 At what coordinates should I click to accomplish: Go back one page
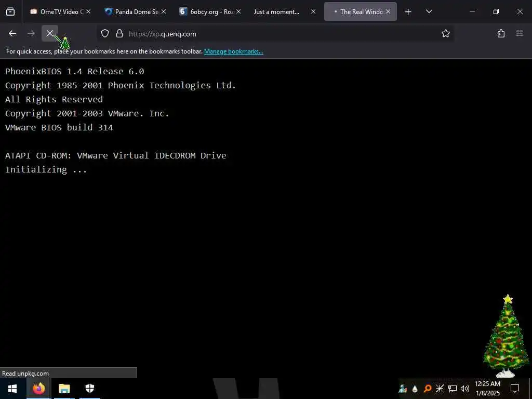coord(12,33)
